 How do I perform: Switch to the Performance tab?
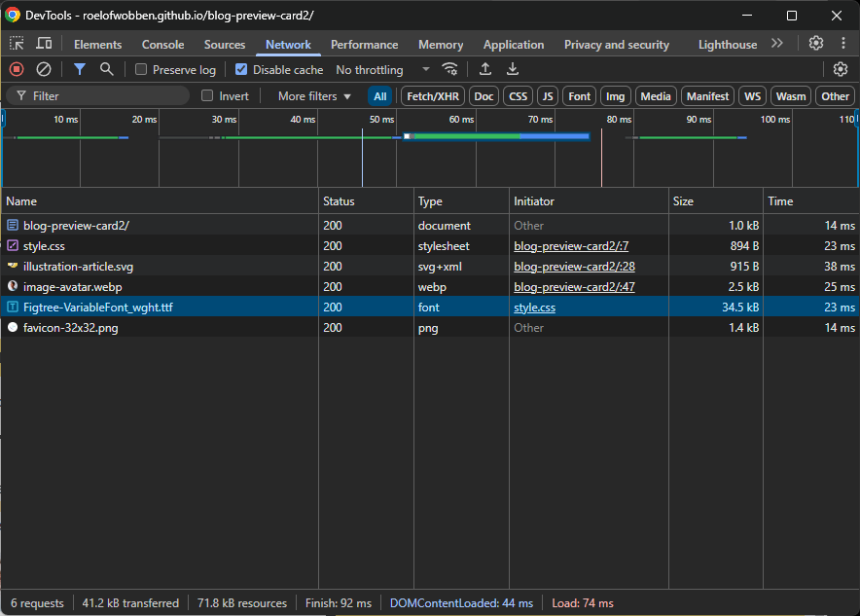(364, 45)
